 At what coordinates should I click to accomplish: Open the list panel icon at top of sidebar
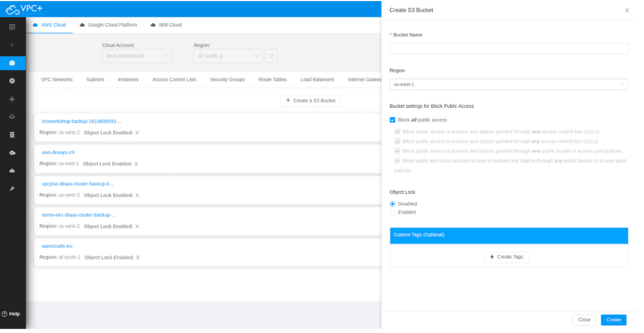pos(12,27)
